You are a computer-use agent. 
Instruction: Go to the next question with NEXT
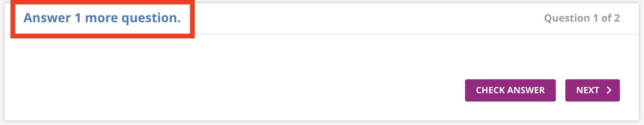592,90
